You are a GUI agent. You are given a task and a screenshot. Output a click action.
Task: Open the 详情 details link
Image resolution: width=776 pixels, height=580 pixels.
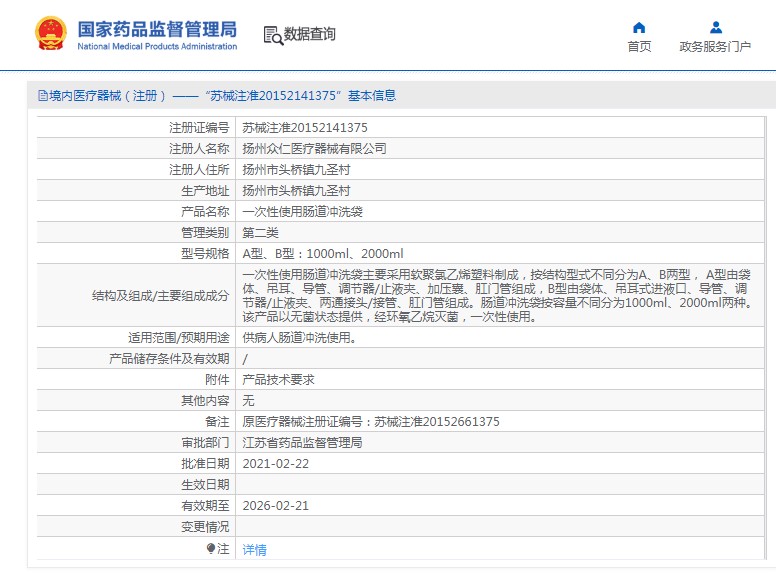point(254,549)
